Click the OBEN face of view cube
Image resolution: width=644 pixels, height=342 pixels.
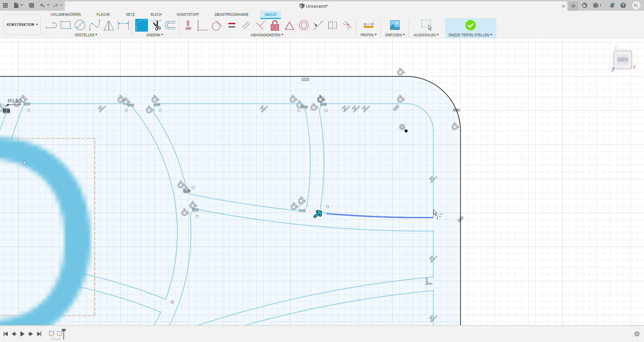(623, 60)
